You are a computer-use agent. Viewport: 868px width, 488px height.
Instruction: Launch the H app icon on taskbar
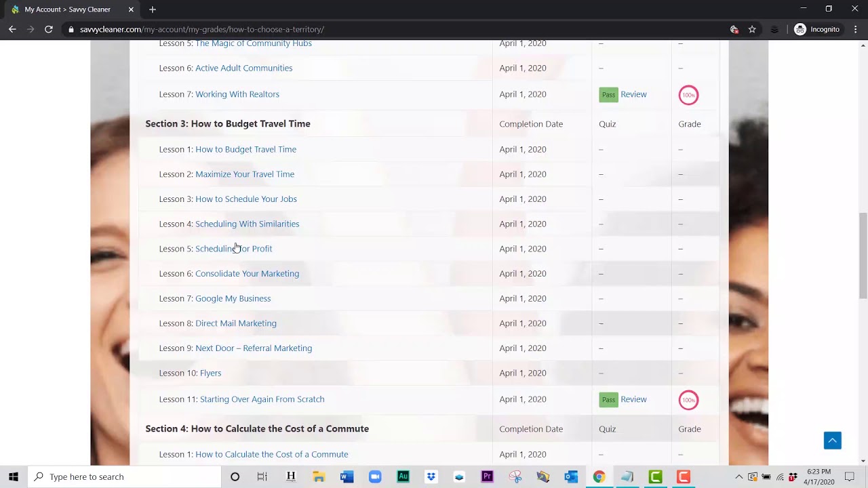tap(291, 476)
